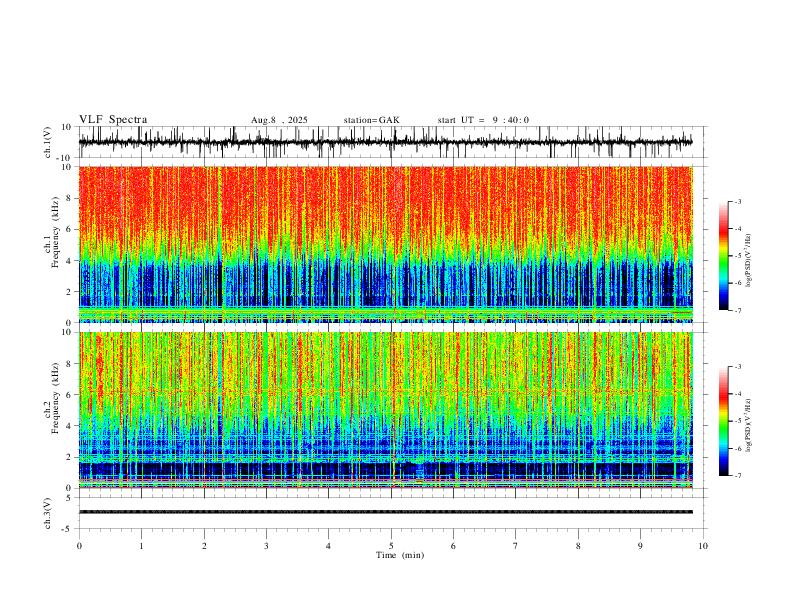
Task: Click the ch.1 spectrogram color scale bar
Action: pos(724,256)
